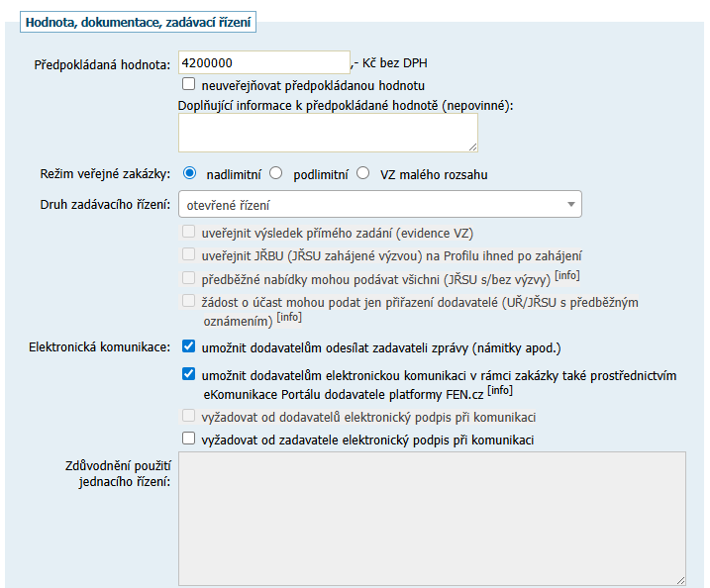Choose VZ malého rozsahu radio option
Viewport: 710px width, 588px height.
tap(363, 173)
